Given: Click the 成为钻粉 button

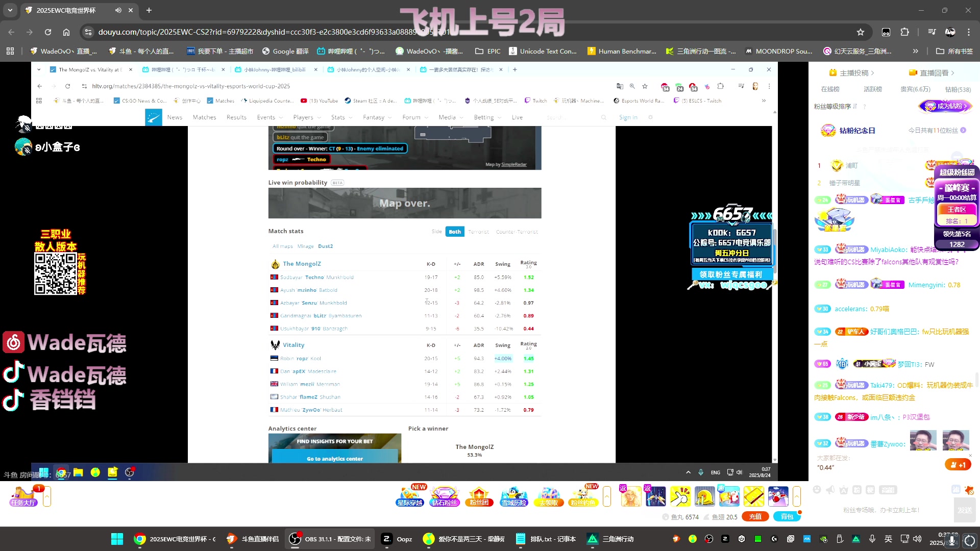Looking at the screenshot, I should click(x=946, y=106).
